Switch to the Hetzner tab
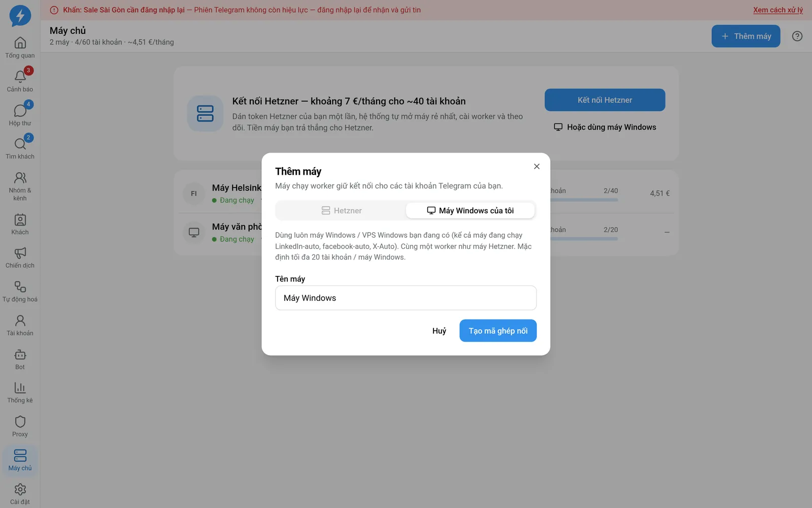The image size is (812, 508). pos(342,210)
